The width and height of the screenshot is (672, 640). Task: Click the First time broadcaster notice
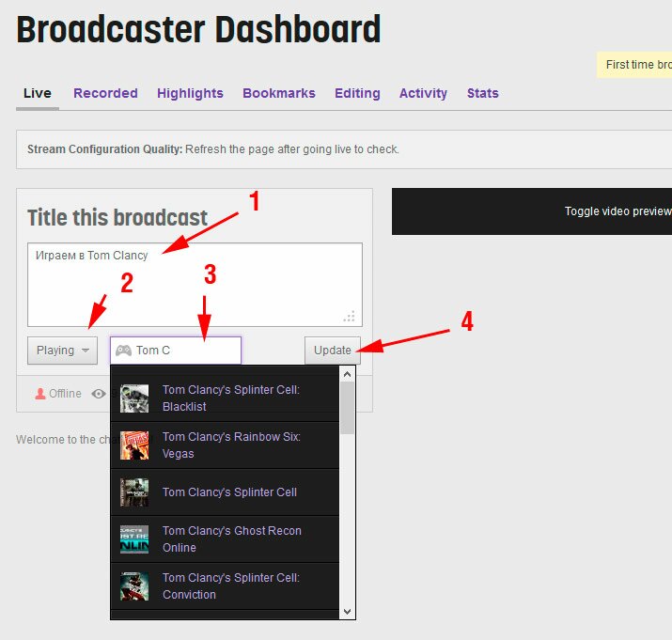point(634,65)
